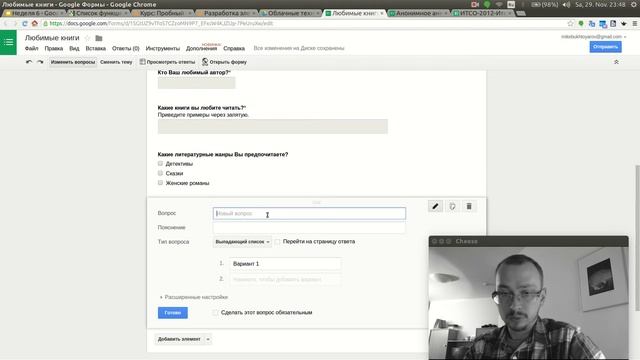Collapse the form menus with the double chevron
The height and width of the screenshot is (360, 640).
pyautogui.click(x=616, y=62)
